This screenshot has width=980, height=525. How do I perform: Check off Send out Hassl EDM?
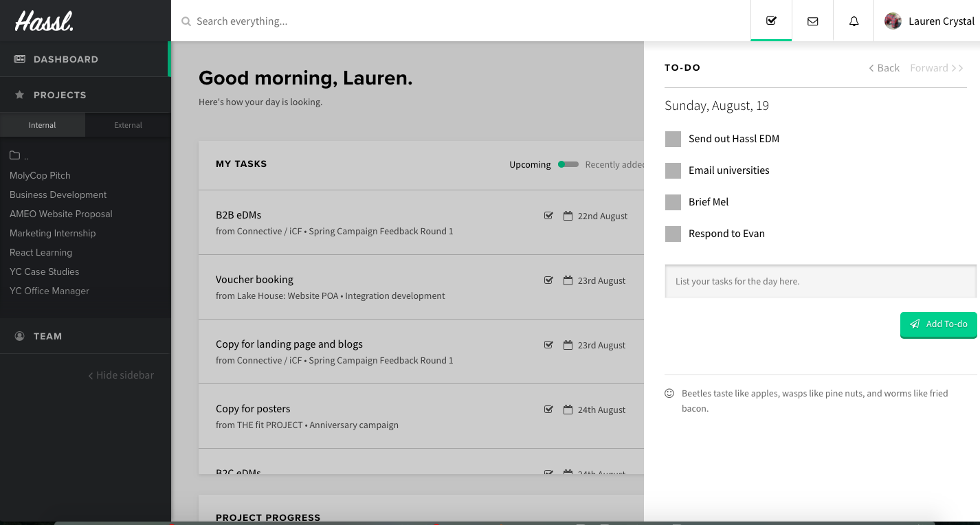[x=673, y=139]
